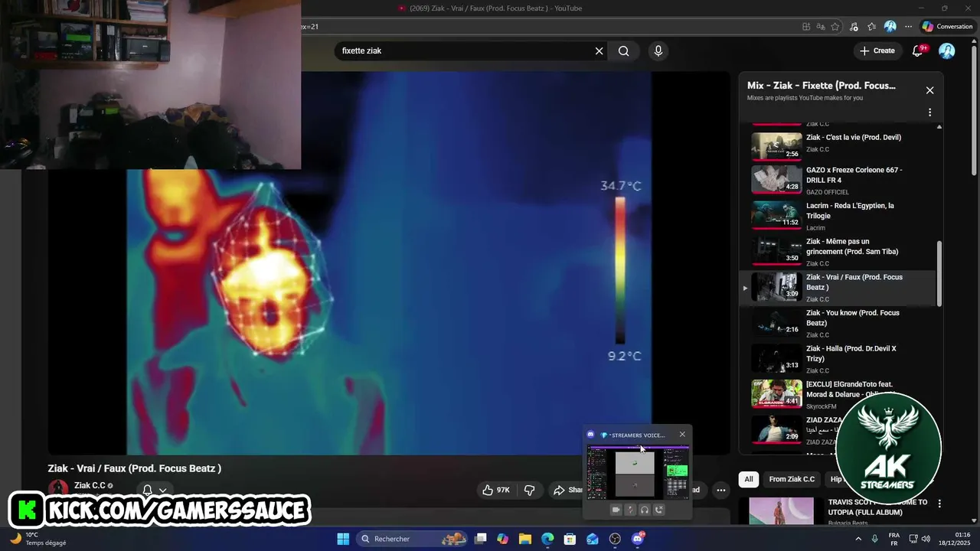Play 'Ziak - You know' from mix
Image resolution: width=980 pixels, height=551 pixels.
pos(839,323)
